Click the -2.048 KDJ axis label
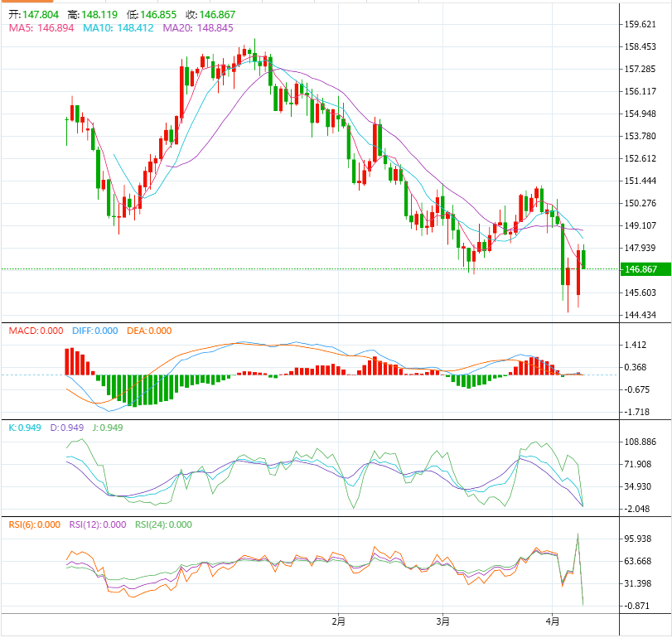672x638 pixels. pos(636,509)
